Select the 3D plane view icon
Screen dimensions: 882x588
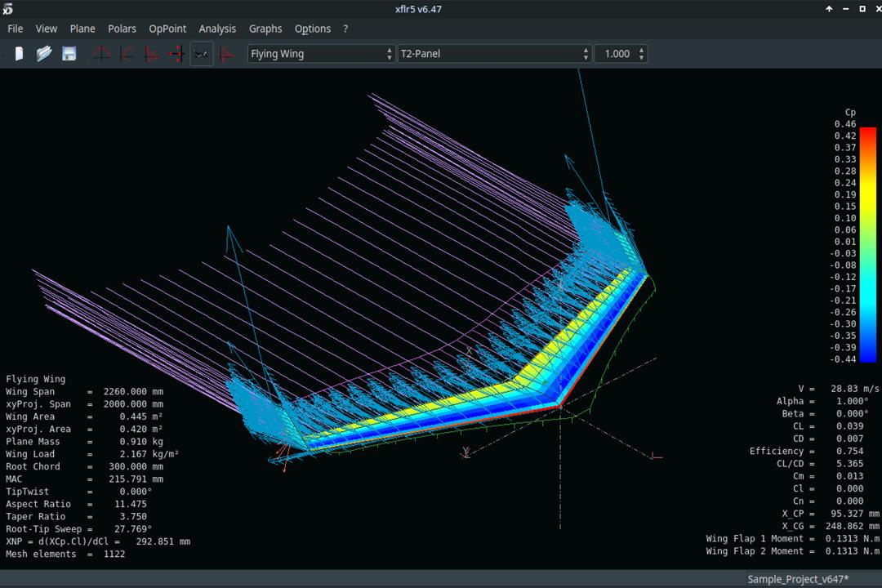coord(202,54)
